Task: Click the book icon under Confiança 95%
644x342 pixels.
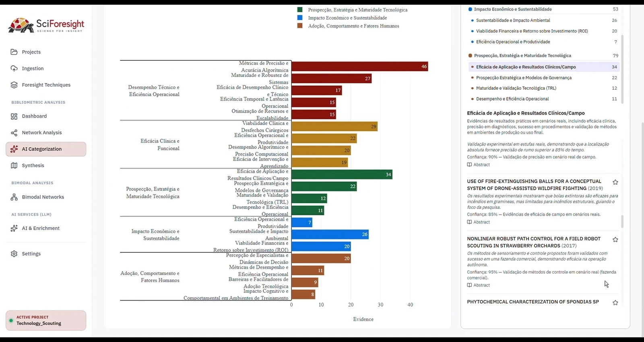Action: (469, 285)
